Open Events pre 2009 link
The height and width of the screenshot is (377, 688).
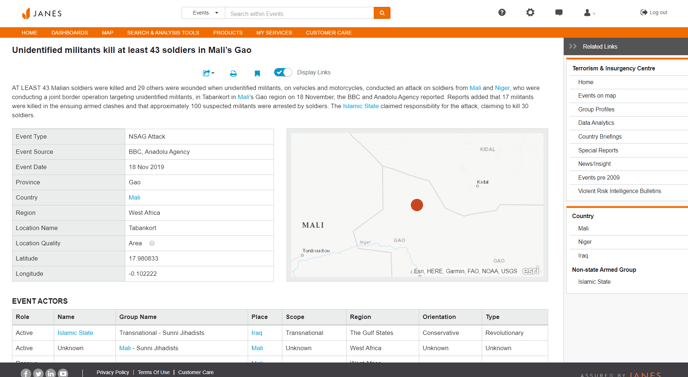598,178
